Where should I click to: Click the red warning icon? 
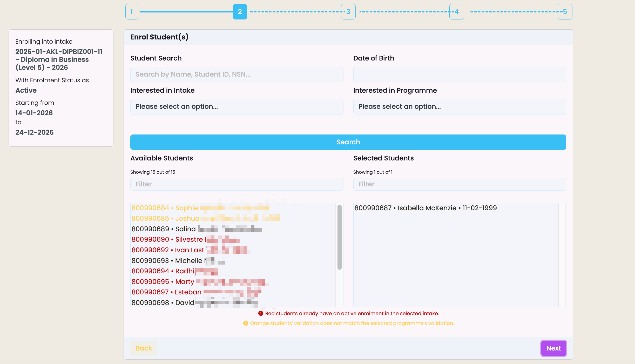(x=261, y=313)
